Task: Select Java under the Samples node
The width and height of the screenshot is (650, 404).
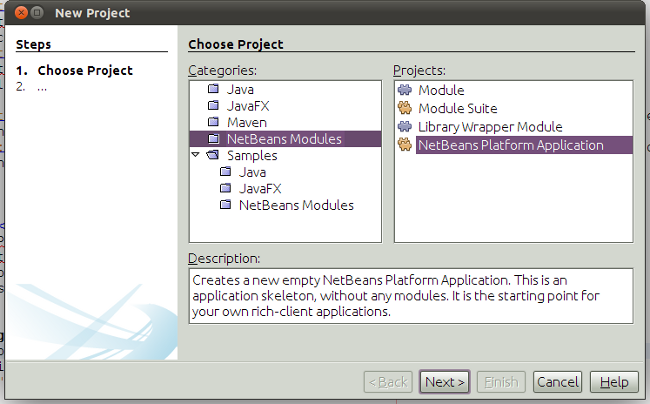Action: click(252, 172)
